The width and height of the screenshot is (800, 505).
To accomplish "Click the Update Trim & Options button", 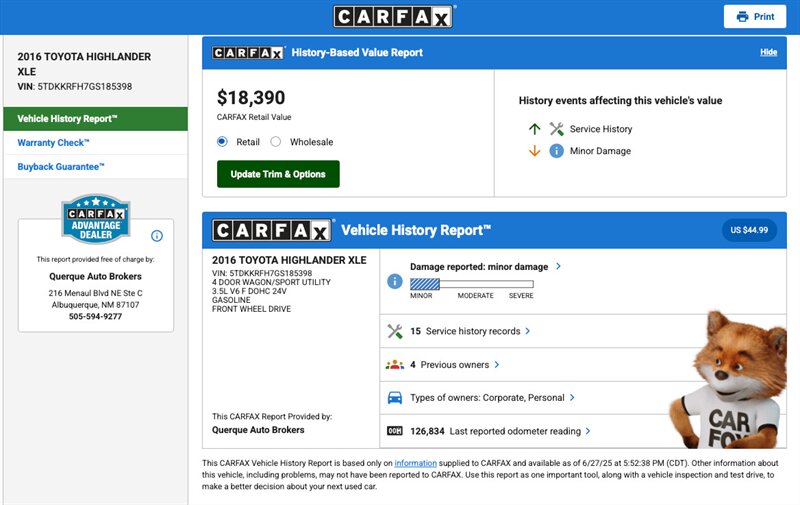I will [x=278, y=174].
